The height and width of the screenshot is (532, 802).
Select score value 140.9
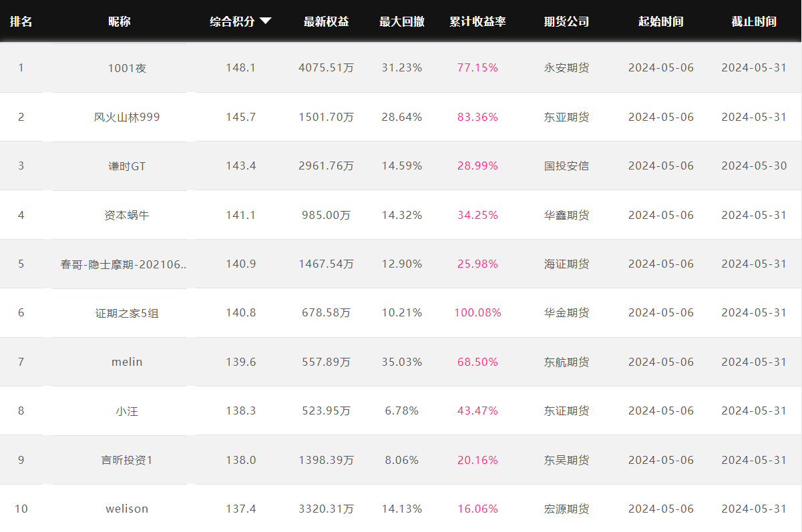tap(240, 264)
